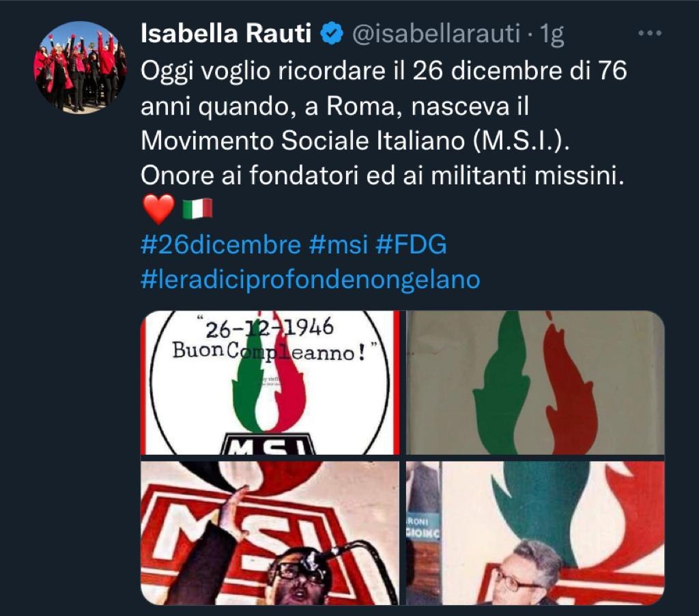699x616 pixels.
Task: View the 26-12-1946 Buon Compleanno image
Action: (270, 382)
